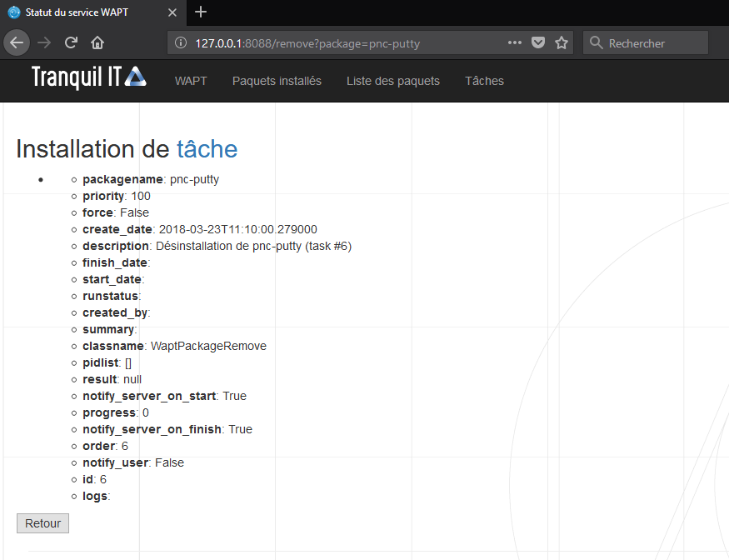729x560 pixels.
Task: Click the create_date timestamp value
Action: (238, 229)
